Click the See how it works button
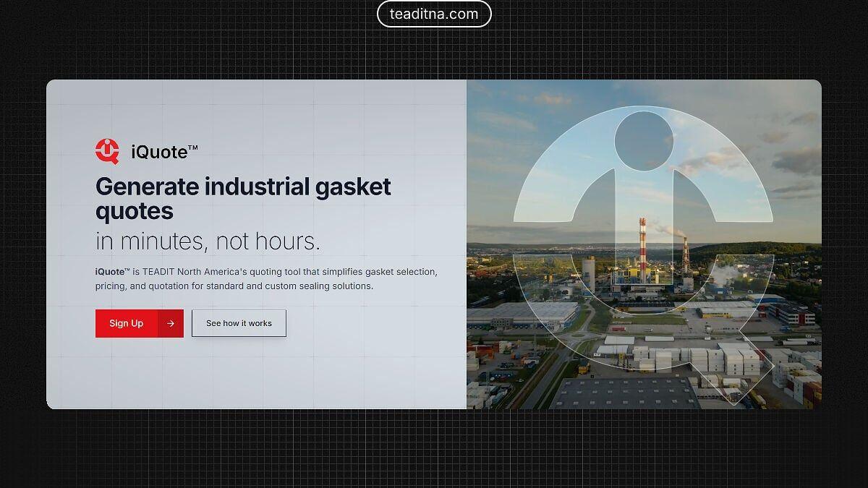This screenshot has height=488, width=868. [x=239, y=323]
